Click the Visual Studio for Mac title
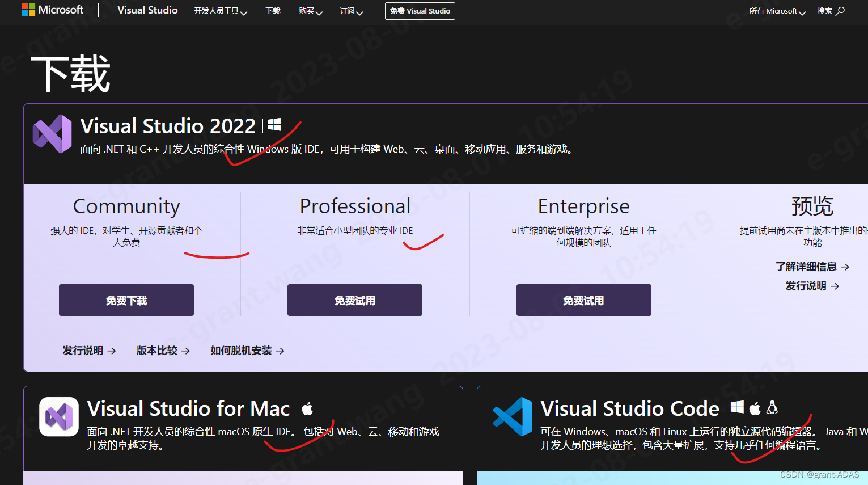The height and width of the screenshot is (485, 868). click(x=189, y=408)
